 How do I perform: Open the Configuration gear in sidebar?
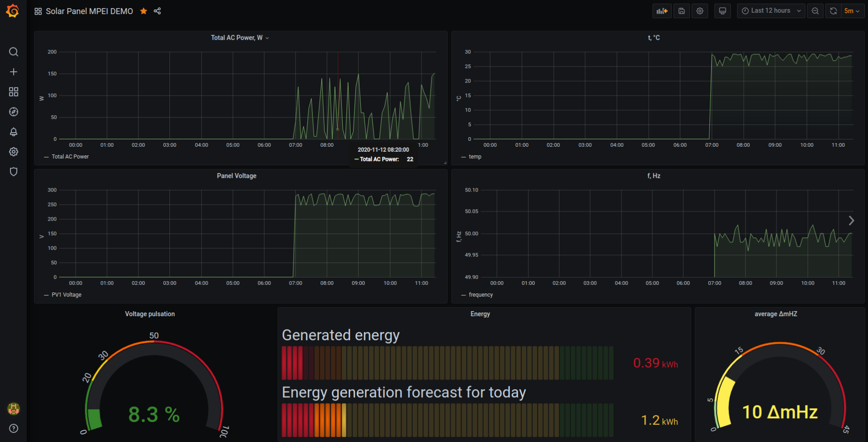tap(14, 152)
